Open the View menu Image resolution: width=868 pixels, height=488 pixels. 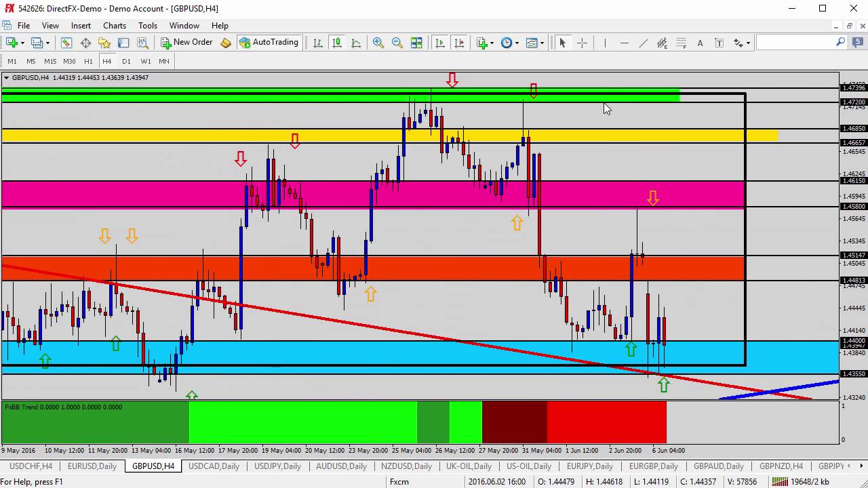pyautogui.click(x=50, y=26)
